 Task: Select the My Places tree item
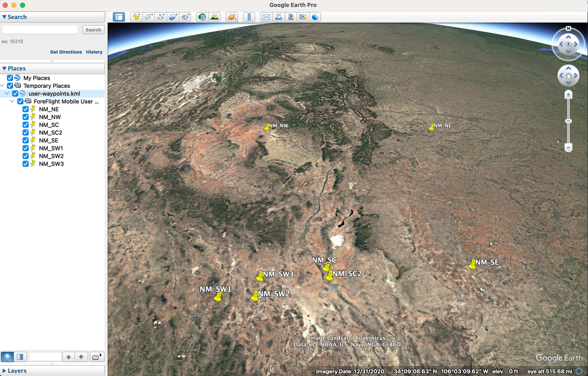coord(37,78)
